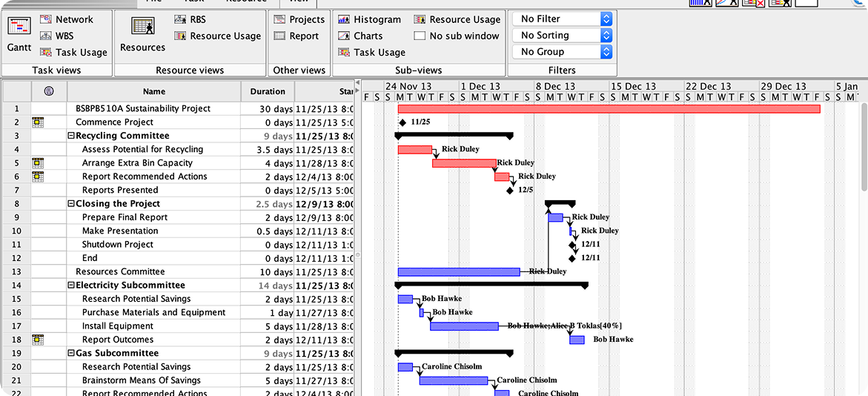Show the Histogram sub-view

pos(369,19)
